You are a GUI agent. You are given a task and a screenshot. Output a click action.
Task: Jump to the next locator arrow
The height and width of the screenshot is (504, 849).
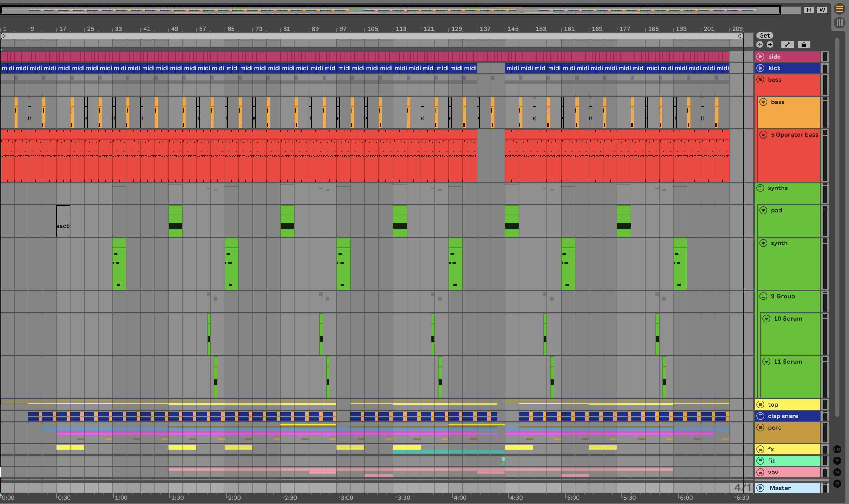(x=770, y=44)
